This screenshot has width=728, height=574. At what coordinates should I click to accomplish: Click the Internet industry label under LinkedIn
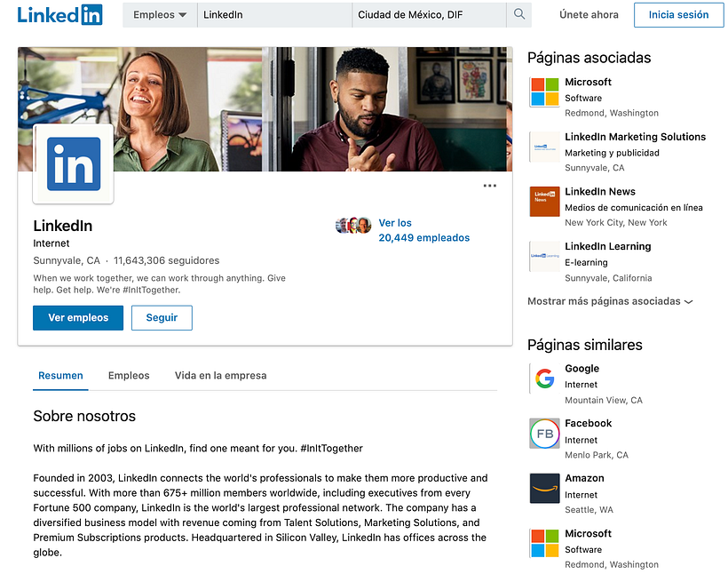pos(51,243)
